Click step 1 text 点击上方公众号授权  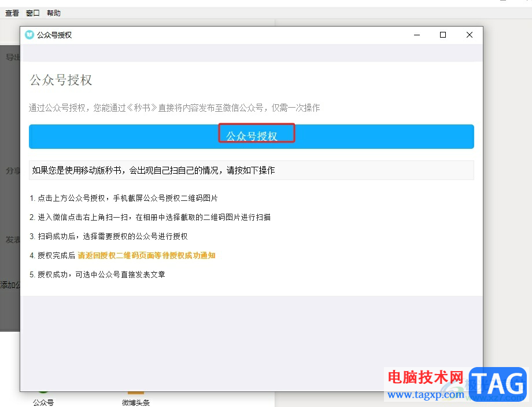[x=124, y=198]
